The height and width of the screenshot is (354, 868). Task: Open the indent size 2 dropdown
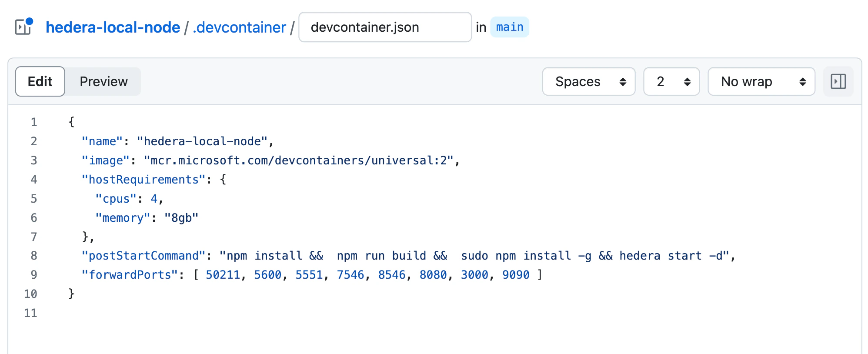(671, 81)
